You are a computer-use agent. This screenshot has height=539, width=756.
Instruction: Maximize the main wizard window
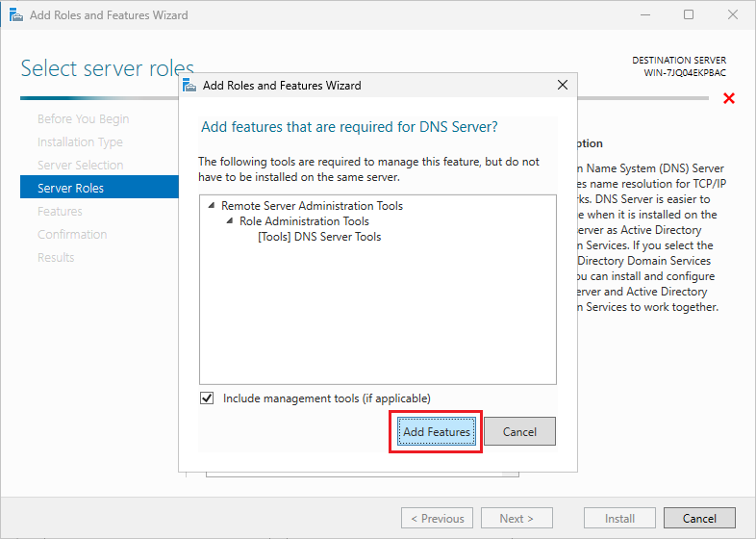689,15
